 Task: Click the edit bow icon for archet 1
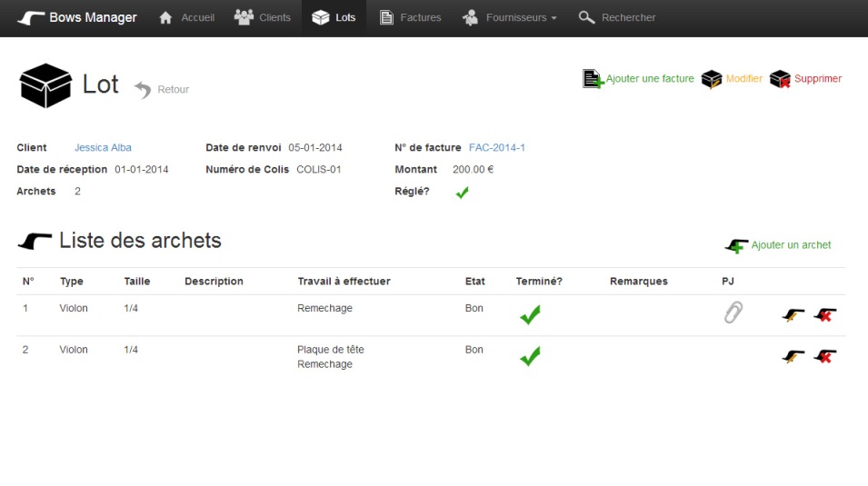pos(793,315)
